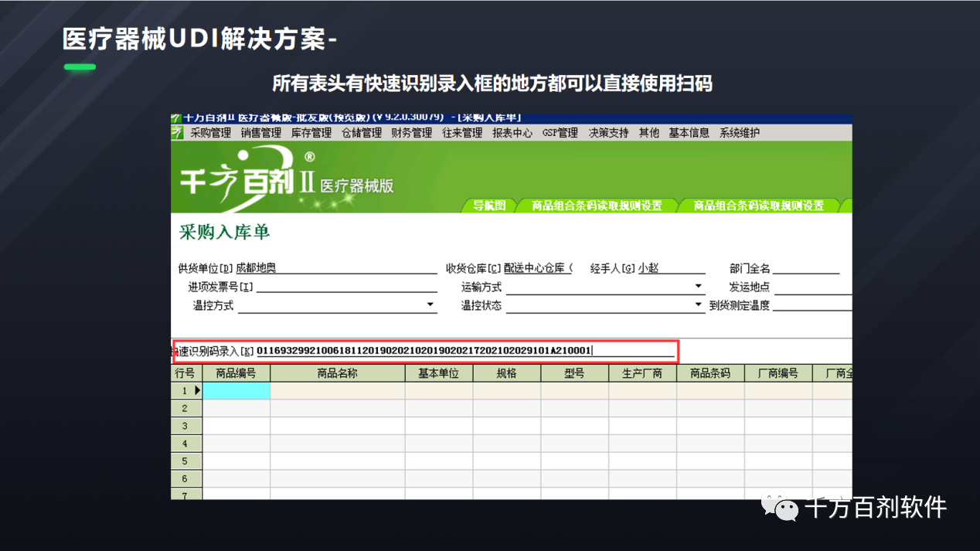Click the 到货测定温度 input field

(812, 305)
